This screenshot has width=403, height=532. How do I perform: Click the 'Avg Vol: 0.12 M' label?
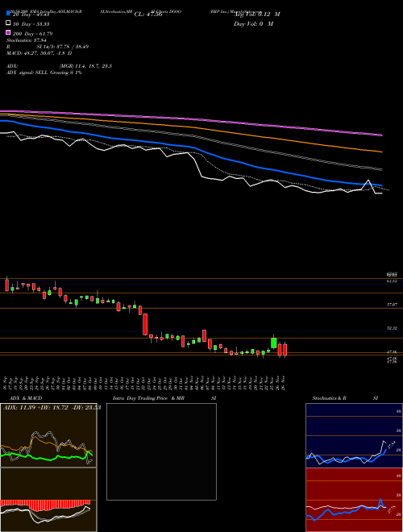click(x=256, y=15)
